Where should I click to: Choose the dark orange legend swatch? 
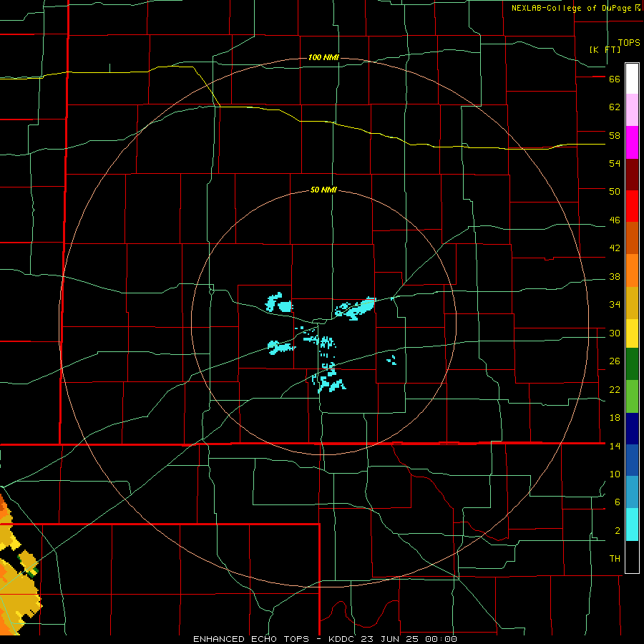(632, 238)
